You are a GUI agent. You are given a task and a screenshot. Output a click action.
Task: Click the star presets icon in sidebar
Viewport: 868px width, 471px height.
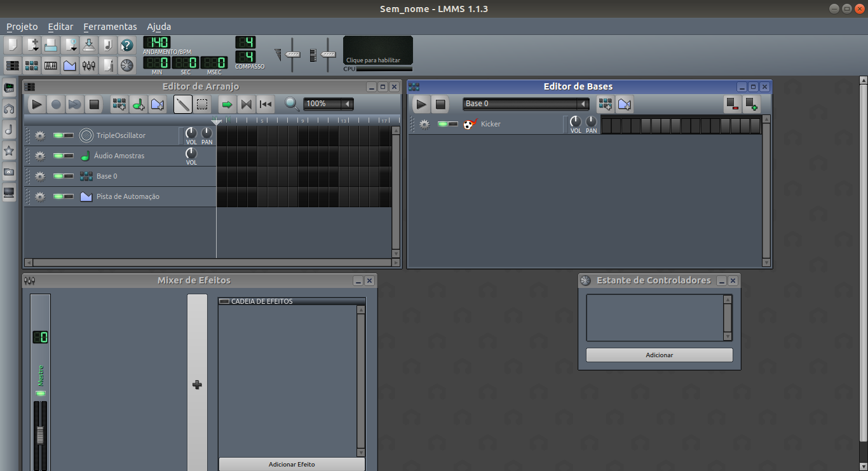[9, 151]
